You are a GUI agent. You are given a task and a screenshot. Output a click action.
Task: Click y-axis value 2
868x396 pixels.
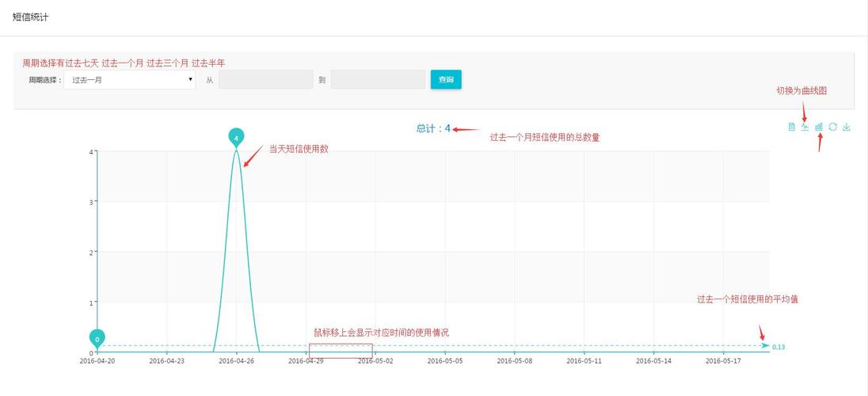click(x=91, y=252)
